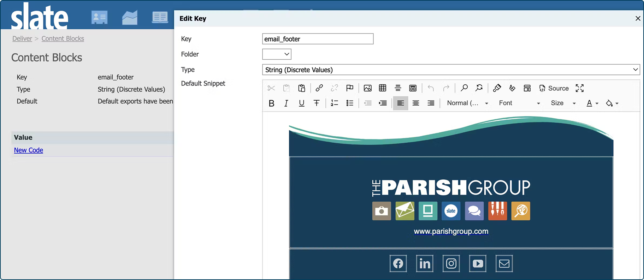
Task: Open the New Code value link
Action: coord(29,150)
